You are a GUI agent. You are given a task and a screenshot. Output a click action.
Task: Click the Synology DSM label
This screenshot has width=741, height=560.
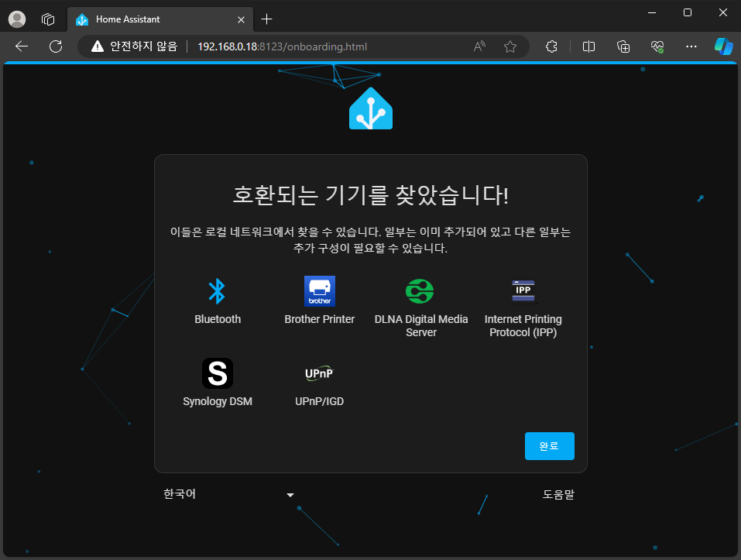pos(218,401)
